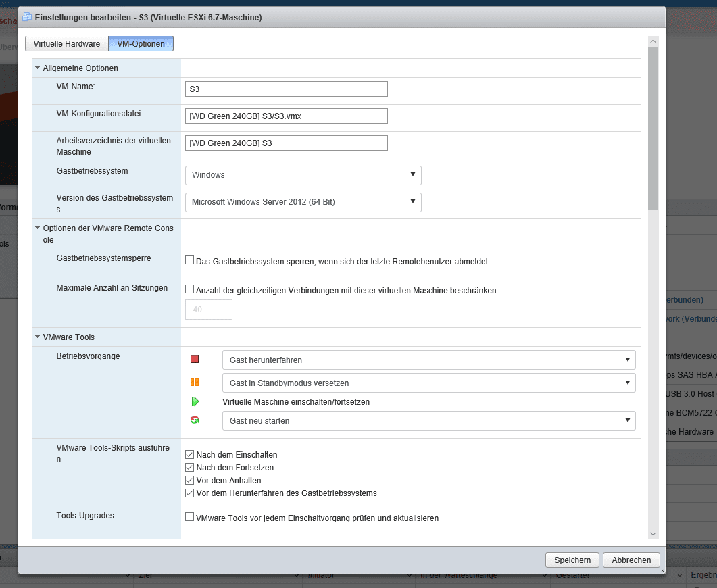Collapse the Allgemeine Optionen section
717x588 pixels.
38,68
